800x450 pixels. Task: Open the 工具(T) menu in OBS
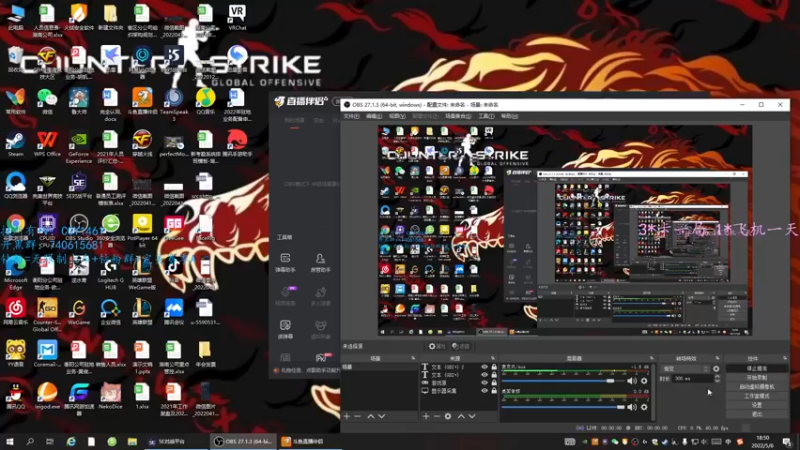click(486, 116)
